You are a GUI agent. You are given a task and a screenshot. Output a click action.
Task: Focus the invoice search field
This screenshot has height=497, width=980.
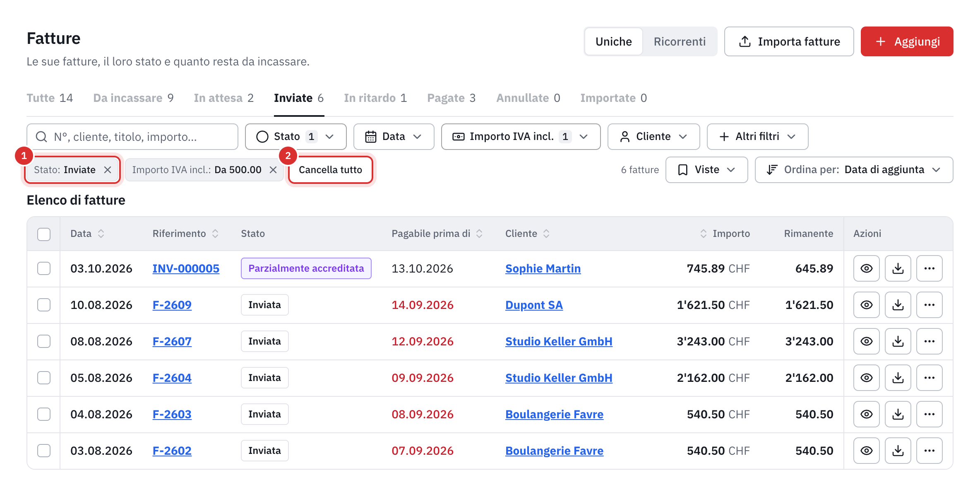(x=132, y=137)
